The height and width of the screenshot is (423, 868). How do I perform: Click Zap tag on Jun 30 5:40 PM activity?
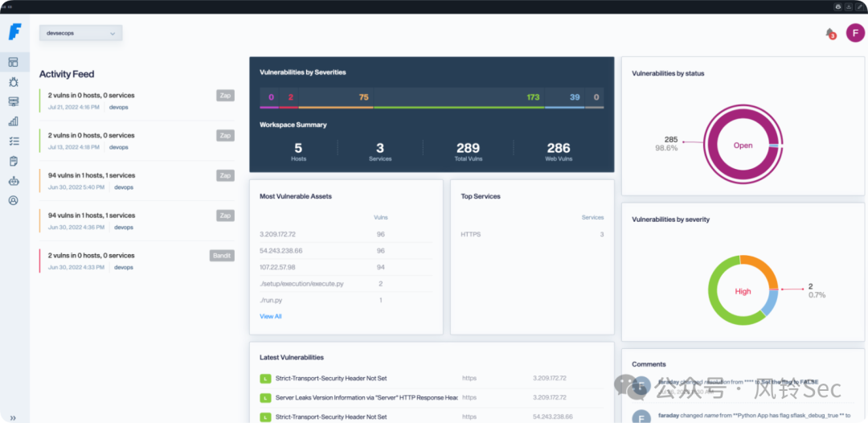225,175
